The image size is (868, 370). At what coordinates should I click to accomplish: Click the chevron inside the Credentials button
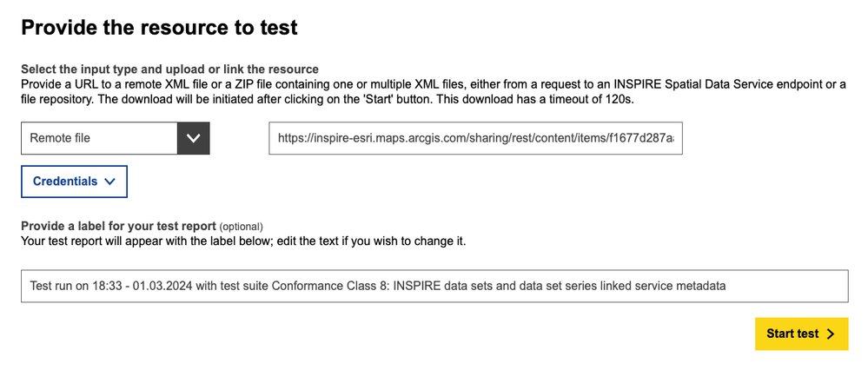(109, 182)
